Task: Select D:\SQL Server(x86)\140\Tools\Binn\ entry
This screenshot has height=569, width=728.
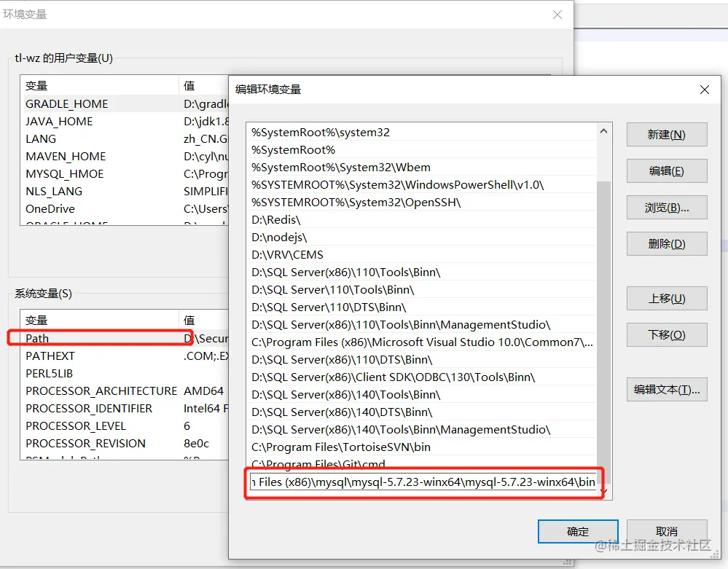Action: point(422,394)
